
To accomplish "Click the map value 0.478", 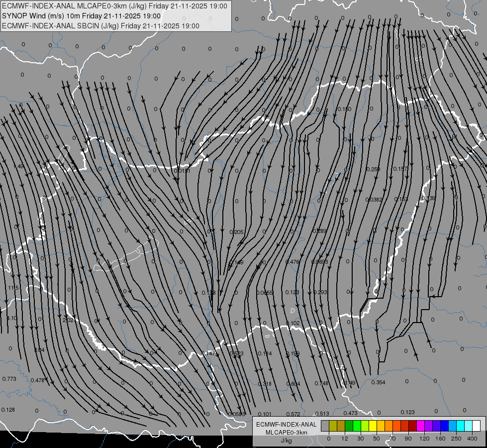I will click(38, 380).
